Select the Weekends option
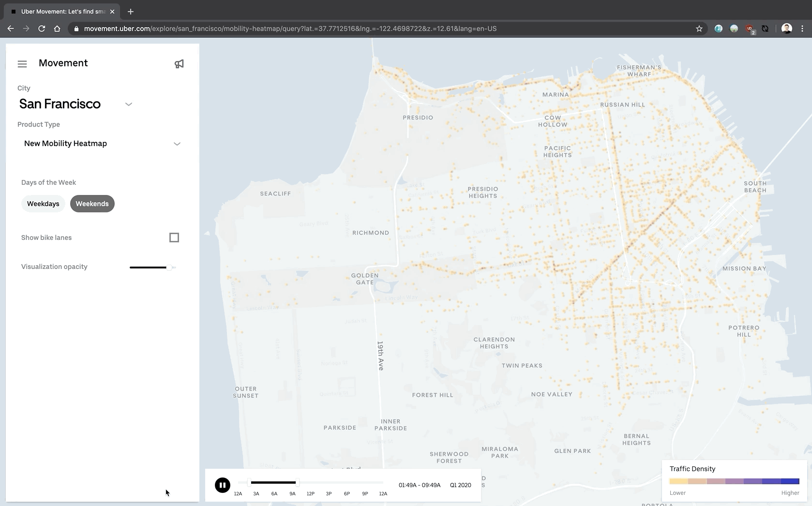This screenshot has width=812, height=506. (92, 204)
